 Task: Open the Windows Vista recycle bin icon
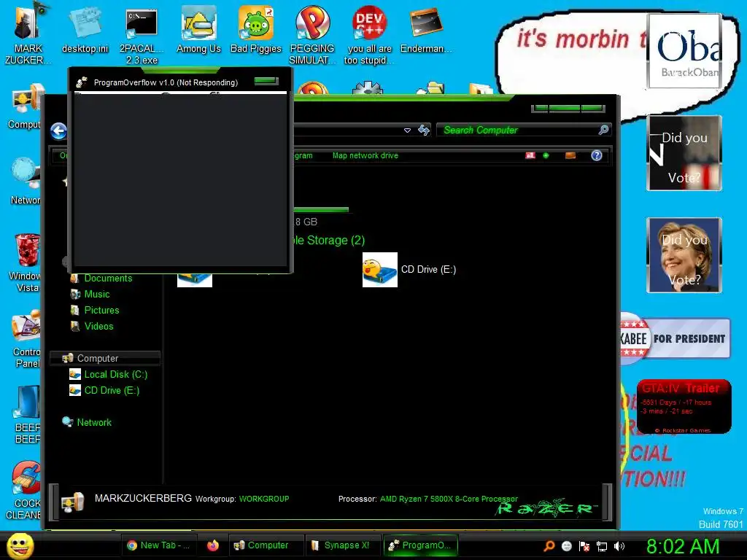[25, 262]
